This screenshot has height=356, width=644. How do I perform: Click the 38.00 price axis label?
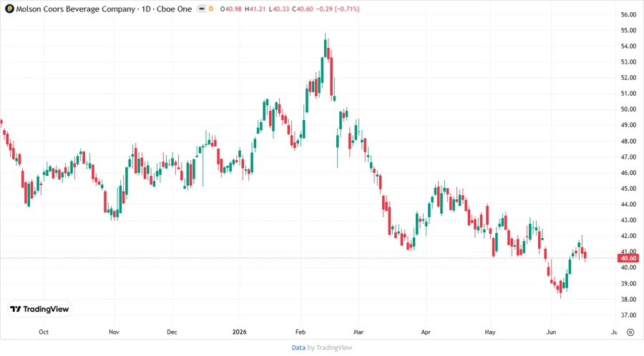[x=628, y=300]
